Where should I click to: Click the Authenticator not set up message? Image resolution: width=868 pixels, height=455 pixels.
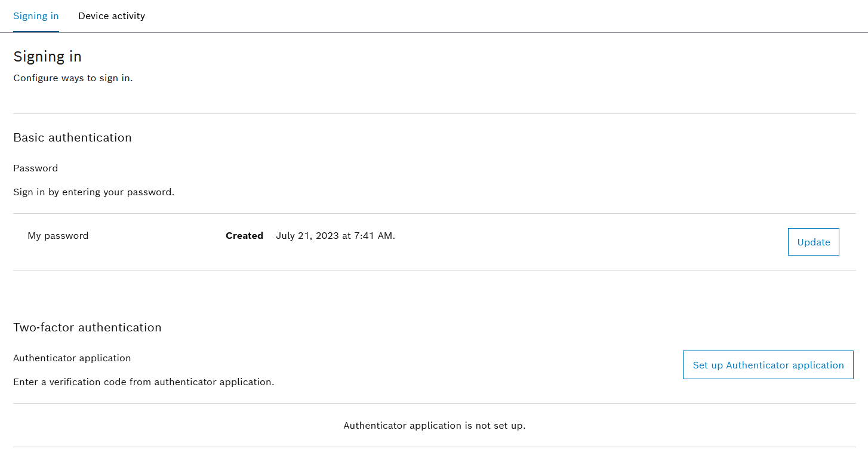tap(434, 425)
